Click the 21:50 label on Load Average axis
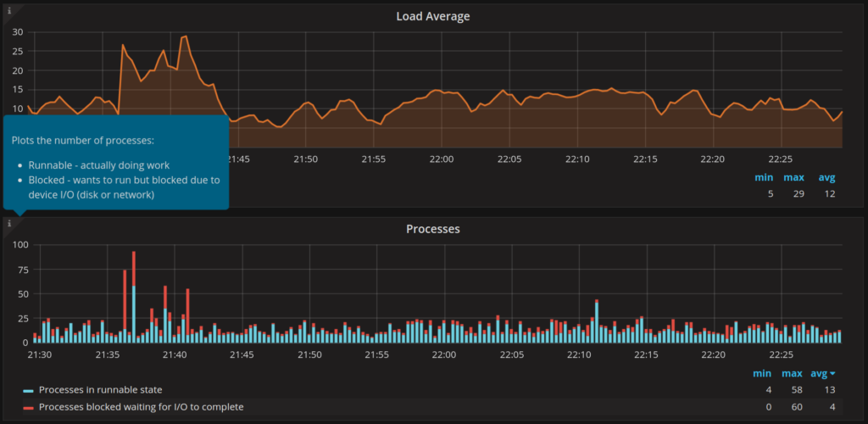 click(305, 159)
